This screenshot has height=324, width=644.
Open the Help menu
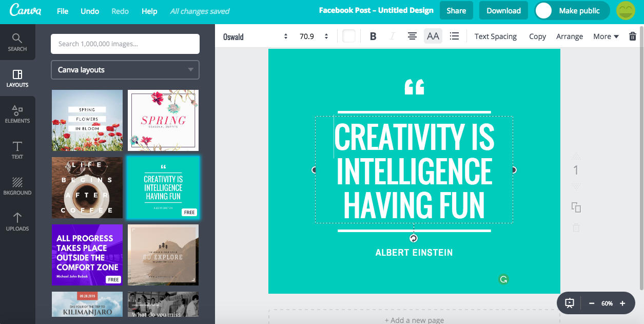(x=149, y=11)
